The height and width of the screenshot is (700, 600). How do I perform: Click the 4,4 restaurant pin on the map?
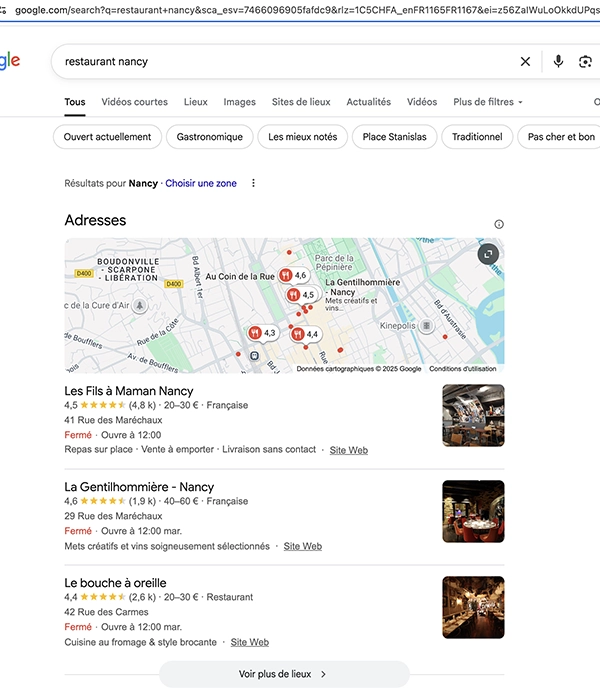[305, 334]
